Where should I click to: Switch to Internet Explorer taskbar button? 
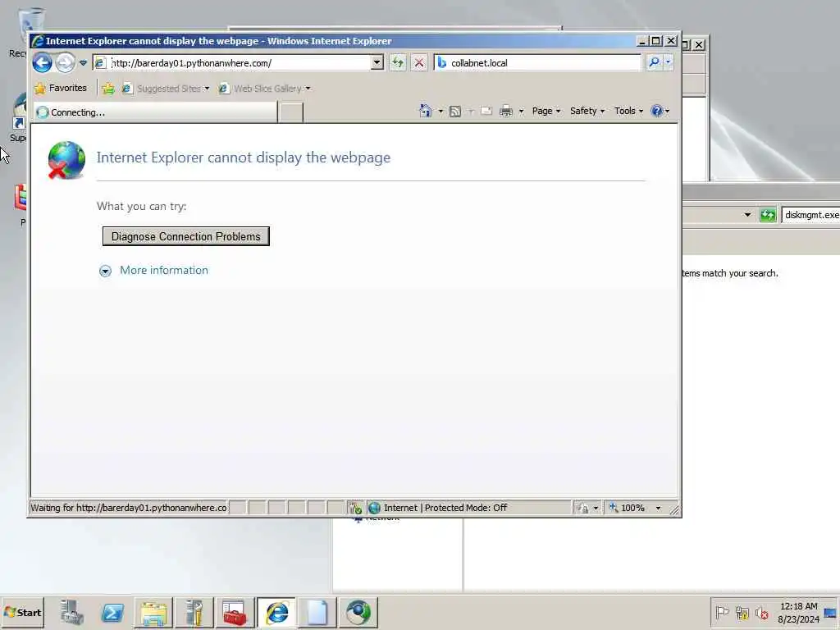click(x=276, y=612)
